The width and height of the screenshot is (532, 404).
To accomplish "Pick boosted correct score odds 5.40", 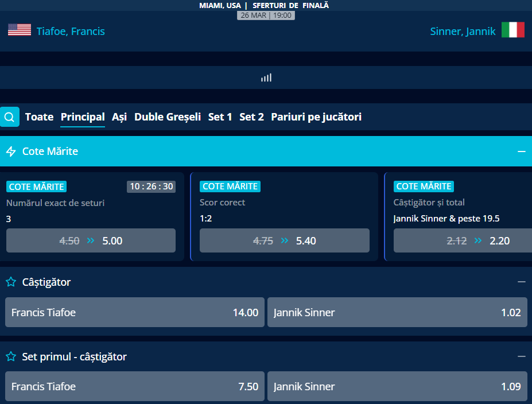I will (x=284, y=241).
